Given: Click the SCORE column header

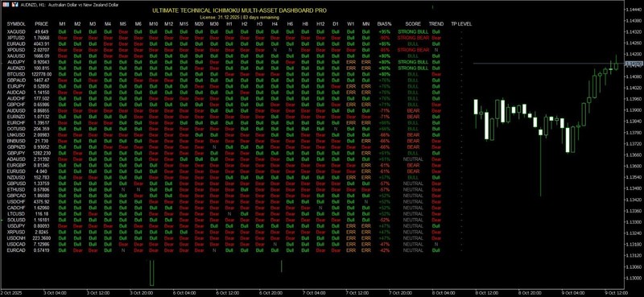Looking at the screenshot, I should pos(413,24).
